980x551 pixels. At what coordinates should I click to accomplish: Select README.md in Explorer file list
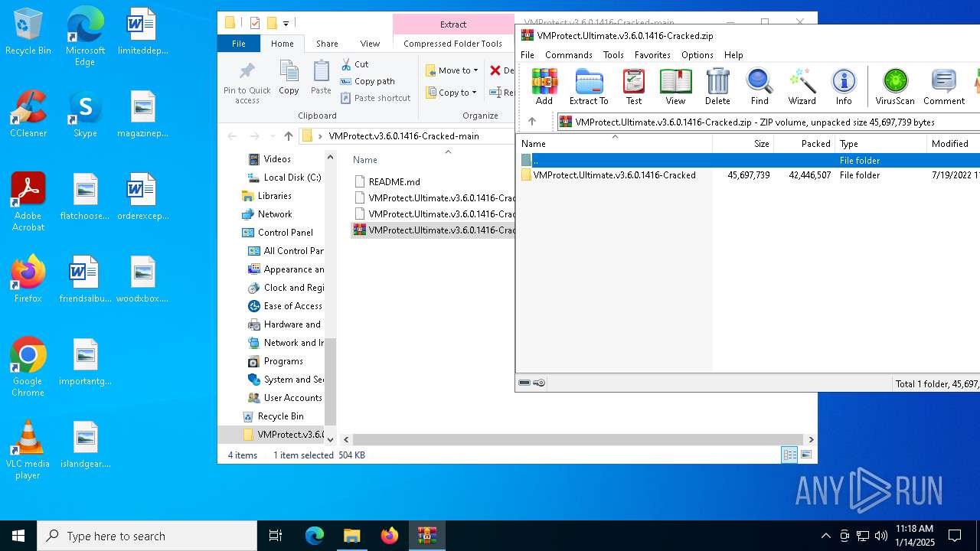394,182
